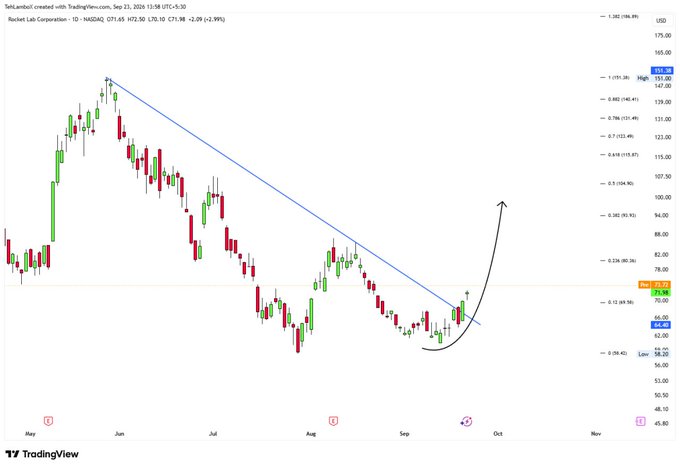This screenshot has height=468, width=680.
Task: Select the 1 (151.38) Fibonacci level label
Action: [618, 78]
